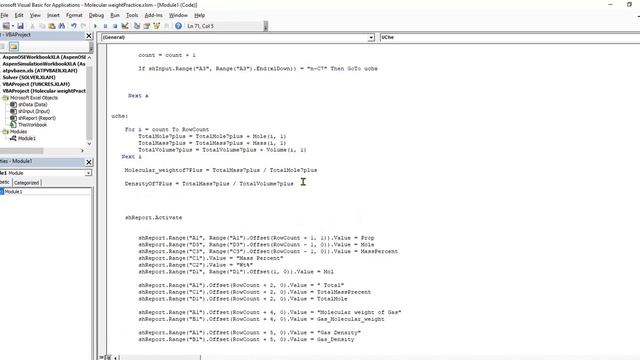Click the project tree scroll-down arrow
This screenshot has width=640, height=360.
pyautogui.click(x=89, y=144)
